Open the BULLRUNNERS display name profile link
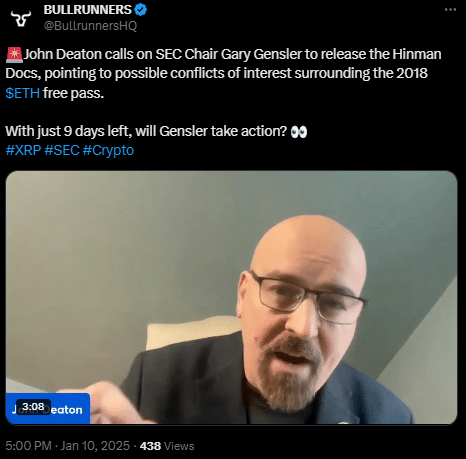 click(x=88, y=10)
